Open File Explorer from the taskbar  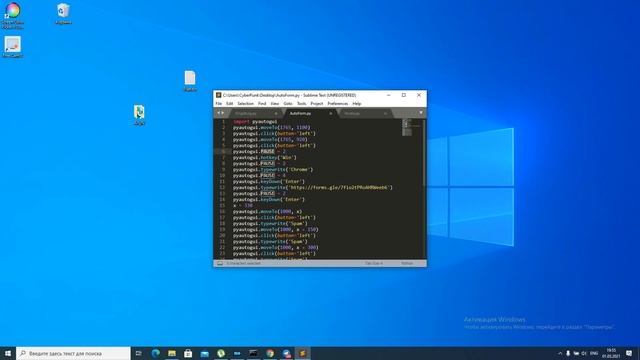pyautogui.click(x=172, y=353)
